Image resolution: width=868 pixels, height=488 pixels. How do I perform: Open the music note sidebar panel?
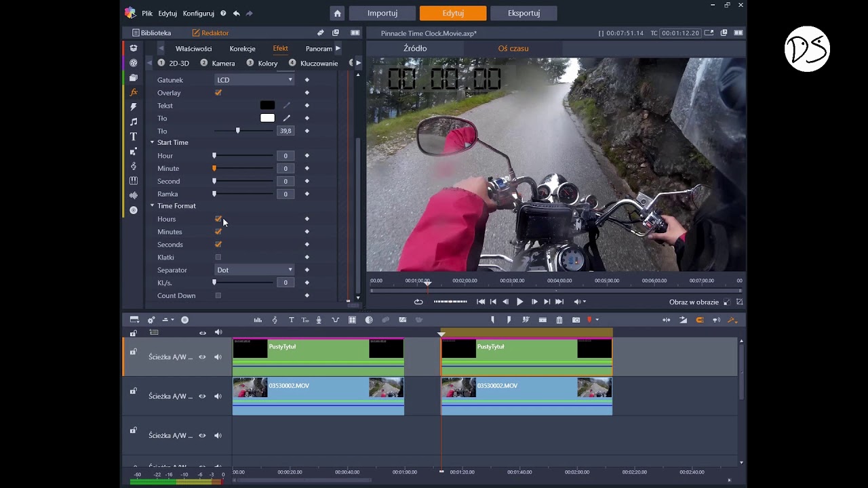click(134, 122)
